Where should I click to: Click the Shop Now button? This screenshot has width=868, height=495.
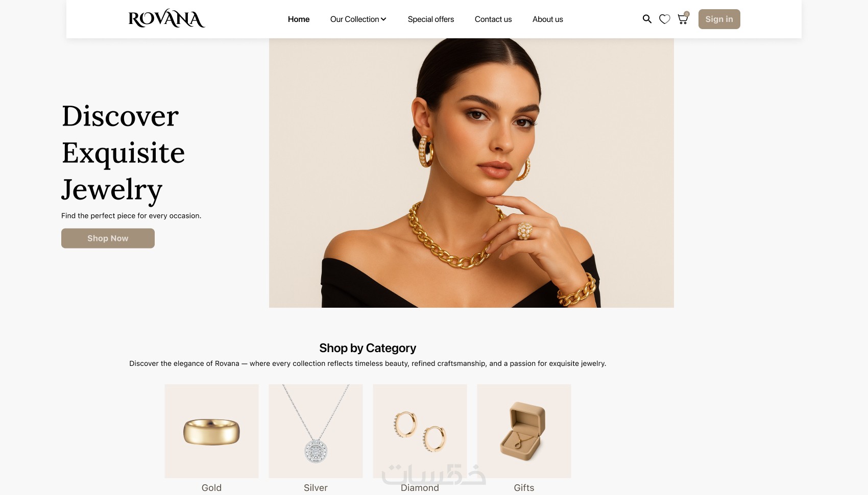pyautogui.click(x=108, y=238)
